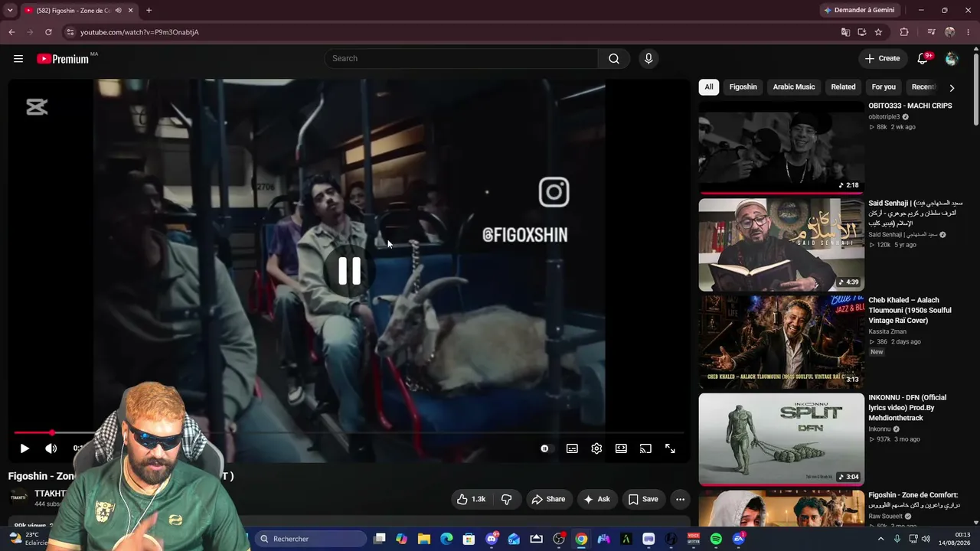Dislike the video with thumbs down
980x551 pixels.
tap(507, 500)
